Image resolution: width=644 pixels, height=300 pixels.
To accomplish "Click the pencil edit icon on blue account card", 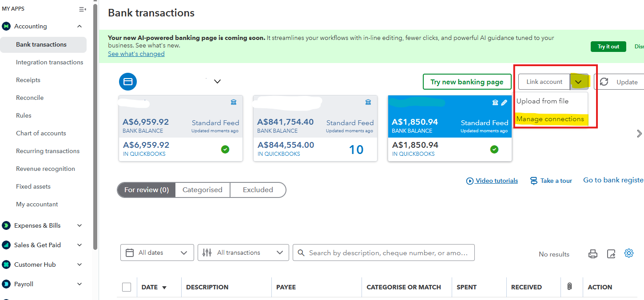I will (x=504, y=103).
